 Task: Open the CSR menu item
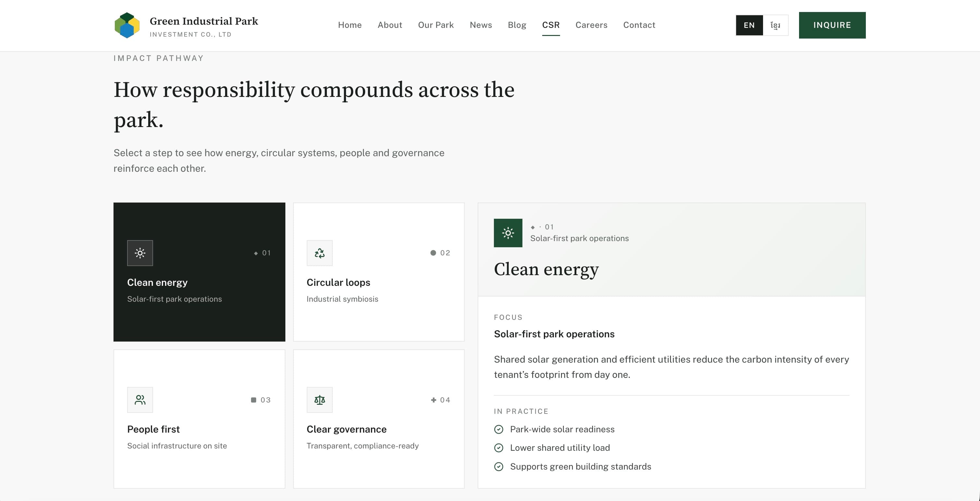[551, 25]
